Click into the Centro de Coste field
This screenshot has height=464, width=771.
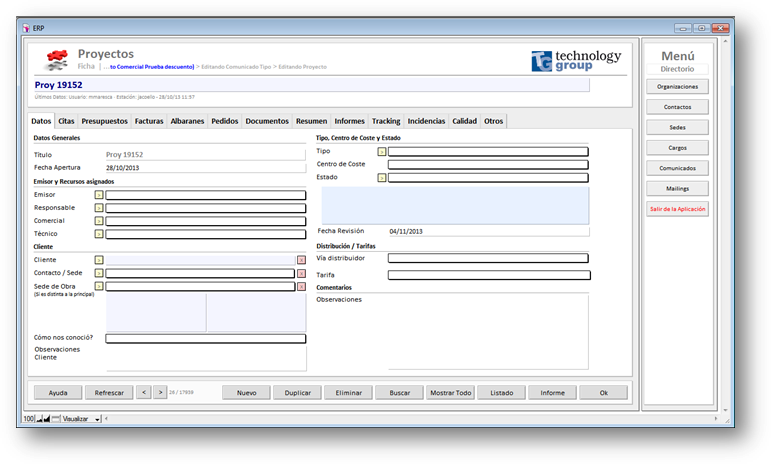point(488,165)
